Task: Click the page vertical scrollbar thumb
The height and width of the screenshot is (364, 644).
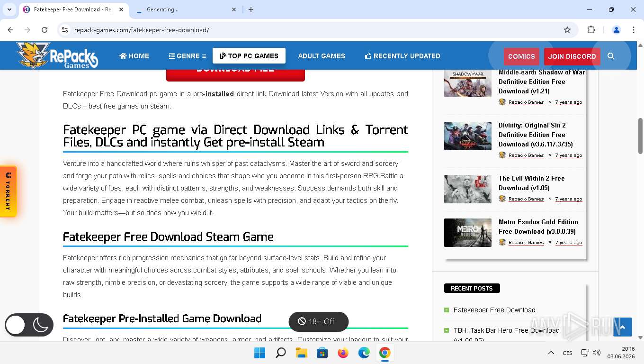Action: coord(640,136)
